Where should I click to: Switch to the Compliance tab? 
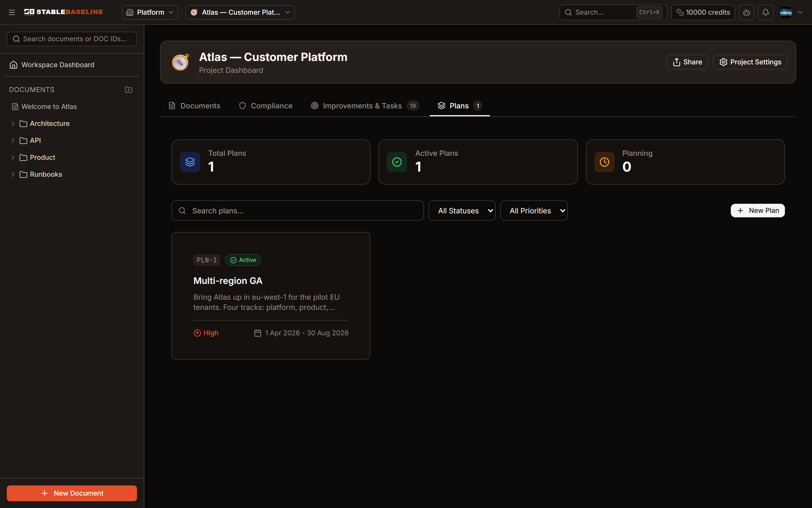pos(265,106)
